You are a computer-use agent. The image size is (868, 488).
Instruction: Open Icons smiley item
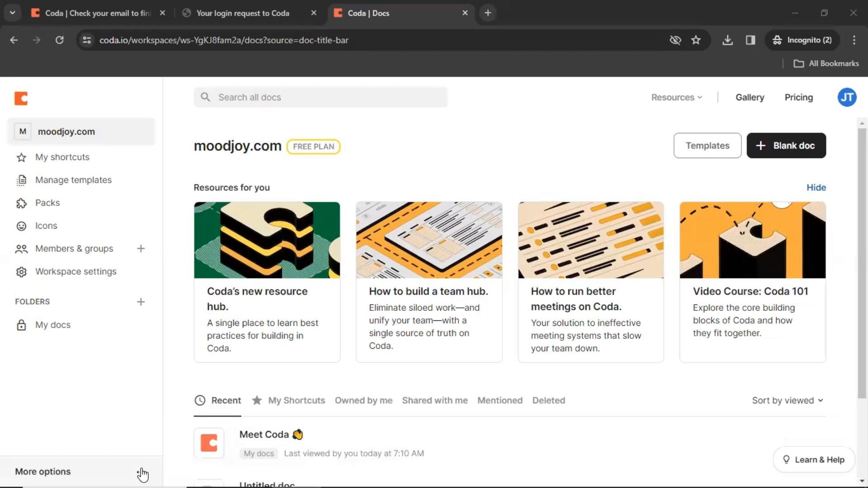46,226
